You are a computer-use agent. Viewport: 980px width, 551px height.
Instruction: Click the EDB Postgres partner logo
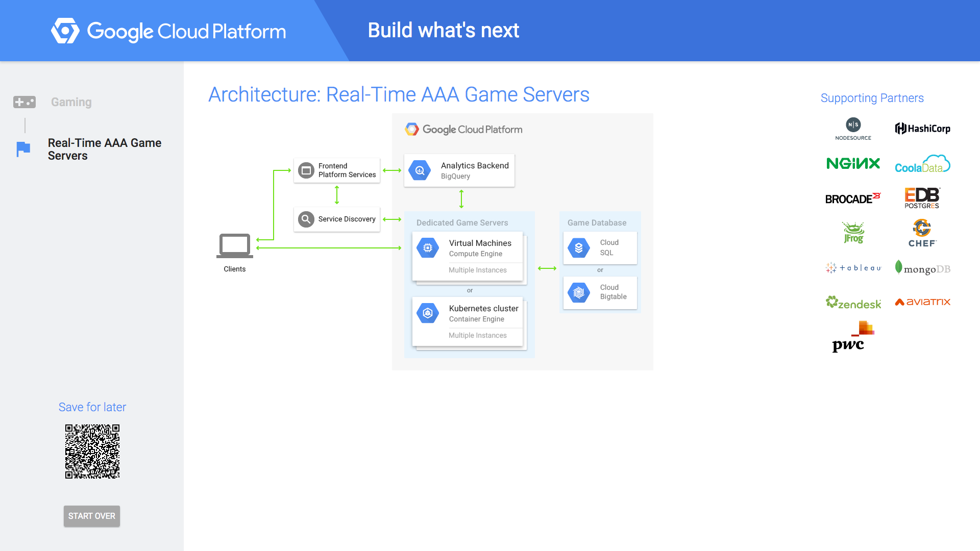click(x=922, y=198)
